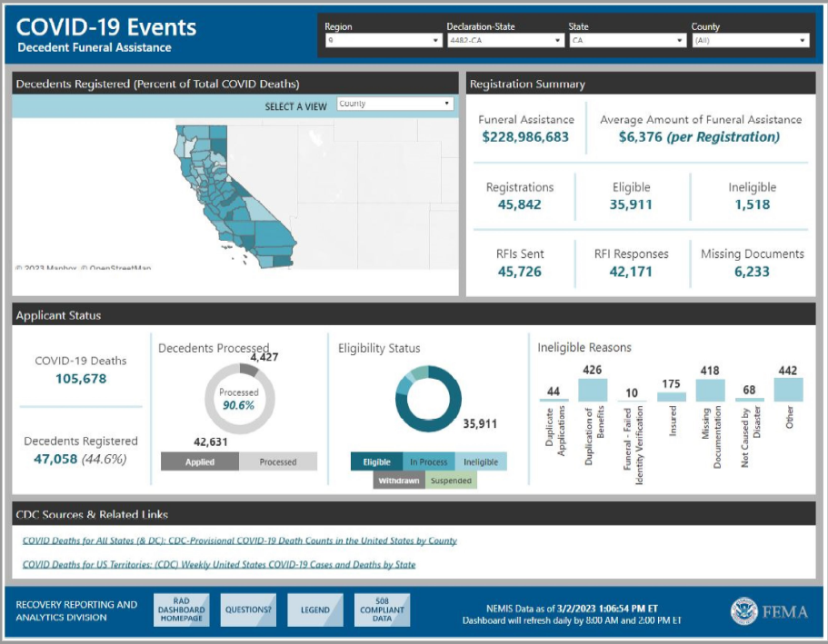828x644 pixels.
Task: Open the Legend footer button
Action: click(x=314, y=610)
